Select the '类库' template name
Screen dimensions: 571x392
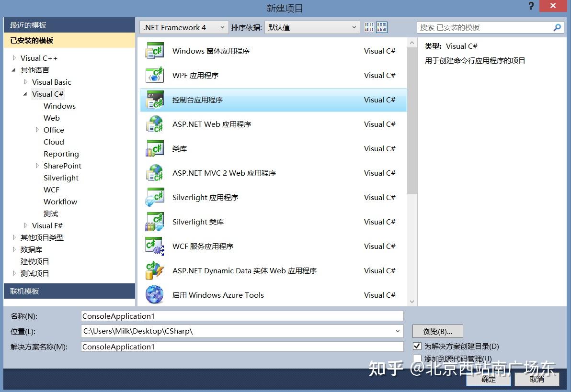(x=180, y=148)
